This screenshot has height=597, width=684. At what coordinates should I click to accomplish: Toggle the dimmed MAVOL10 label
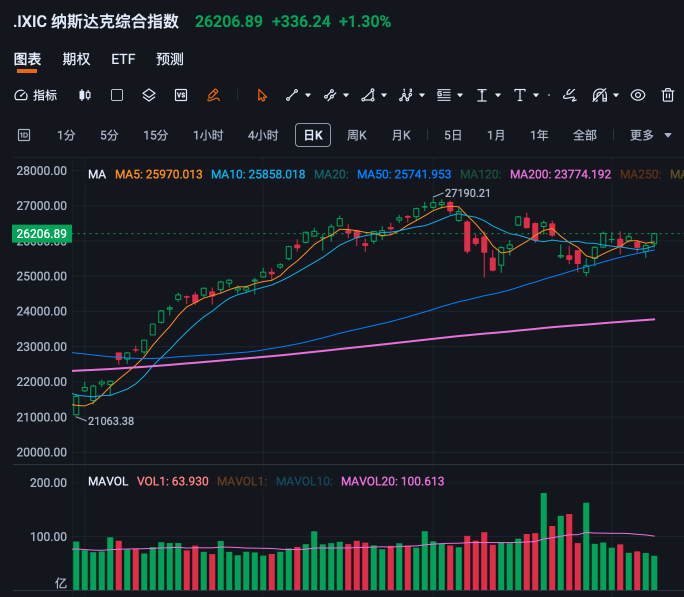[304, 481]
